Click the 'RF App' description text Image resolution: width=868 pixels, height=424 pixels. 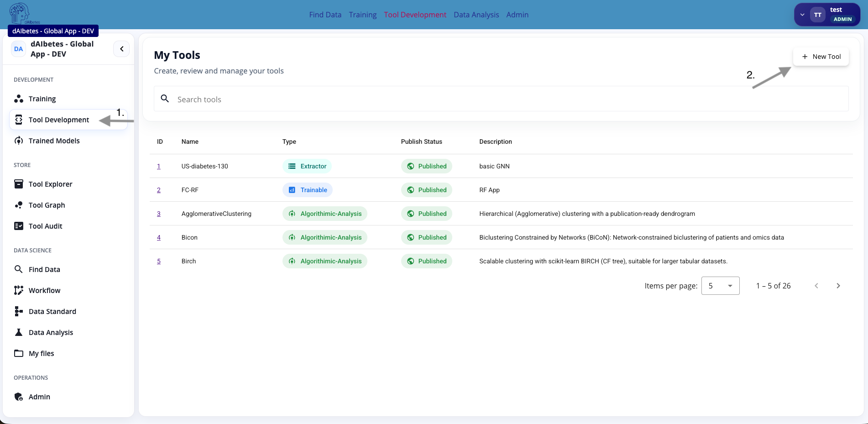489,190
